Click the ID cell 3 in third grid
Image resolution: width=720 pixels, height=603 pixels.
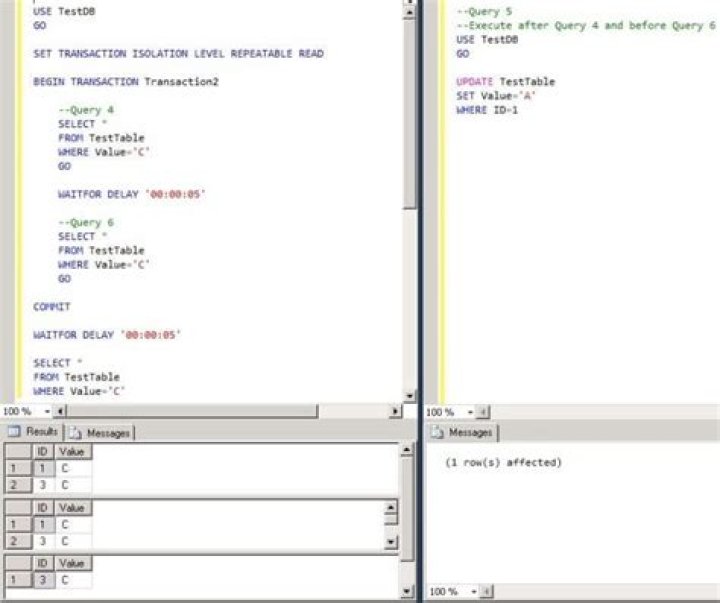click(40, 580)
